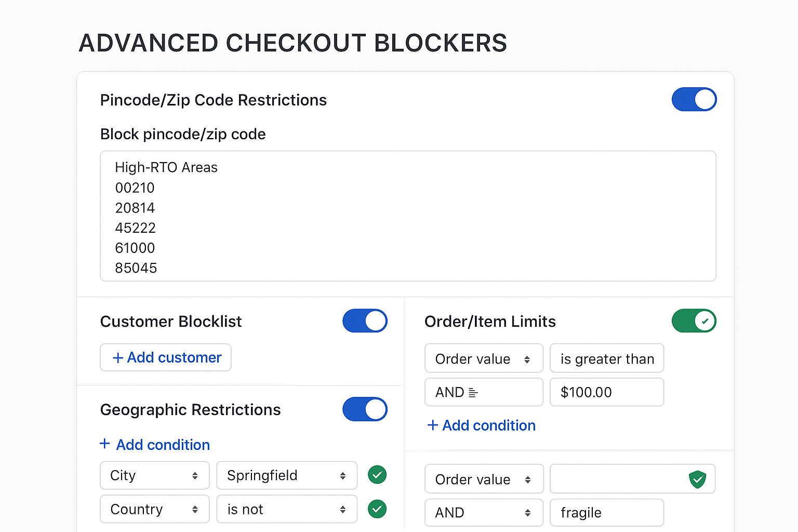Click the sort arrows inside the City selector
Screen dimensions: 798x532
(x=195, y=475)
